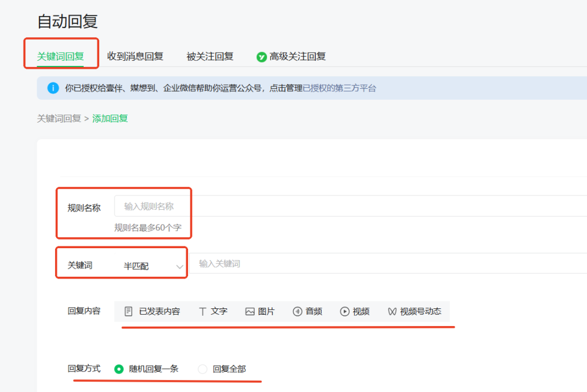Select 随机回复一条 radio option
Viewport: 587px width, 392px height.
(119, 369)
